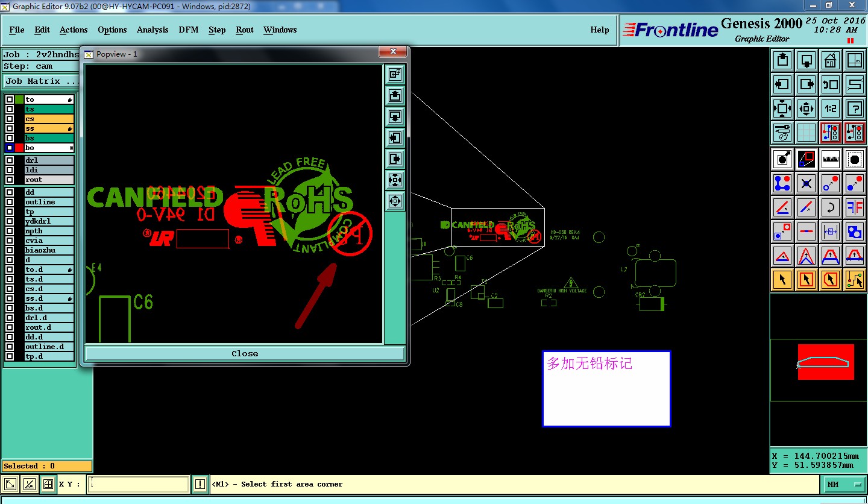Open the Actions menu

click(x=74, y=30)
